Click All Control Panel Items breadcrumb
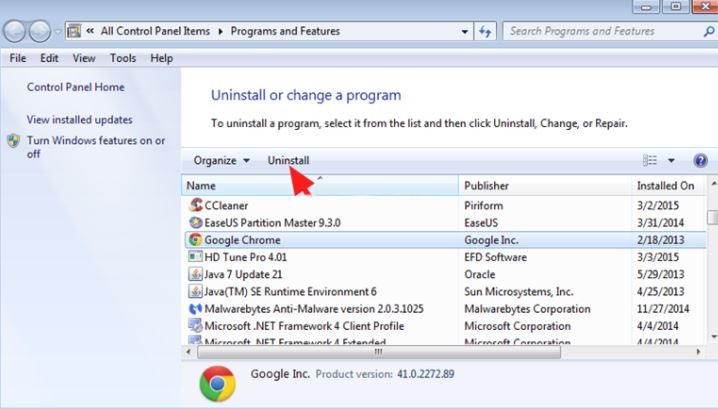 [155, 31]
